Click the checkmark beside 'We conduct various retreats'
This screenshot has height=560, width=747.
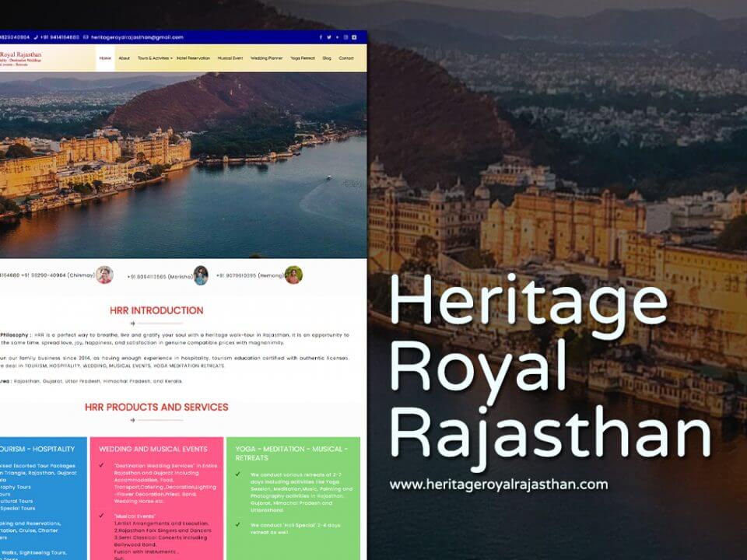click(x=238, y=474)
